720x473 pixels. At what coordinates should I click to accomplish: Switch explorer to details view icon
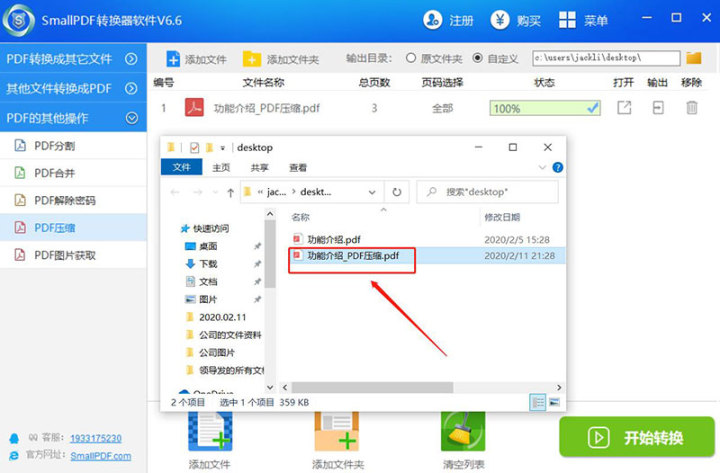point(538,403)
